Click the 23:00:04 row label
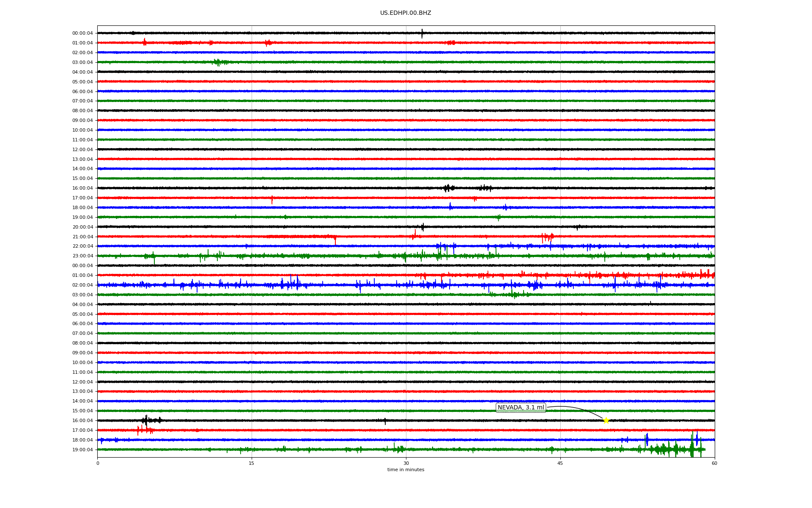This screenshot has width=812, height=508. [x=82, y=256]
